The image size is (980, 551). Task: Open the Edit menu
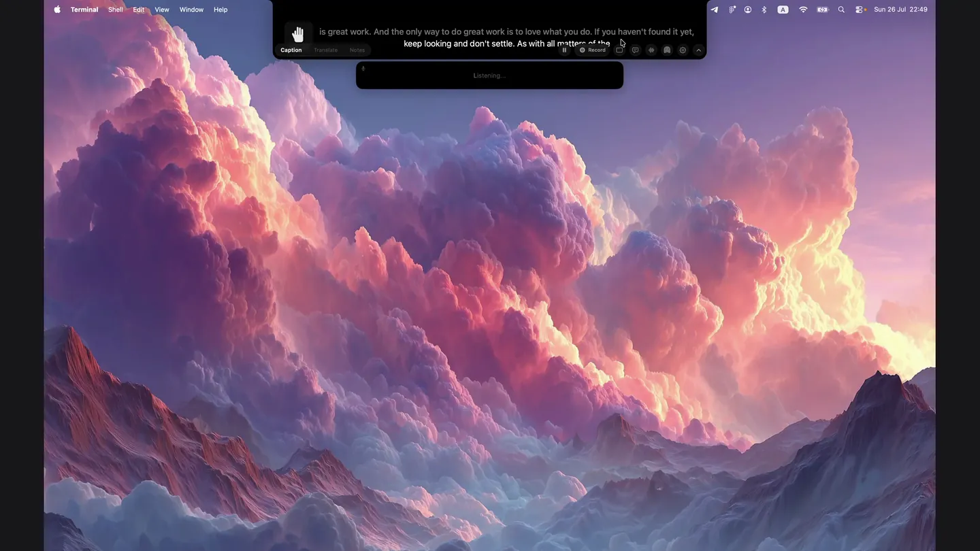[x=139, y=10]
